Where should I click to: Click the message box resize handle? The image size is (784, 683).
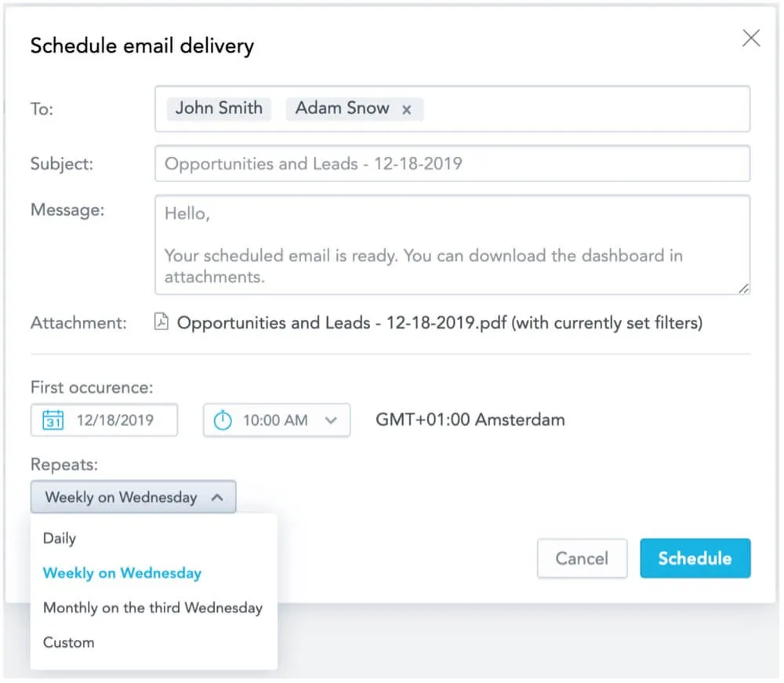[x=743, y=289]
